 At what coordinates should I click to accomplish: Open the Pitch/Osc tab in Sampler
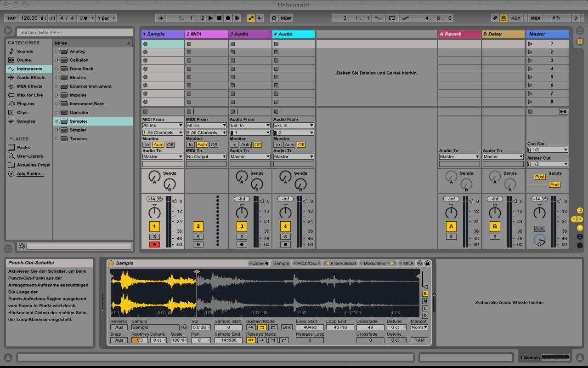pos(307,264)
